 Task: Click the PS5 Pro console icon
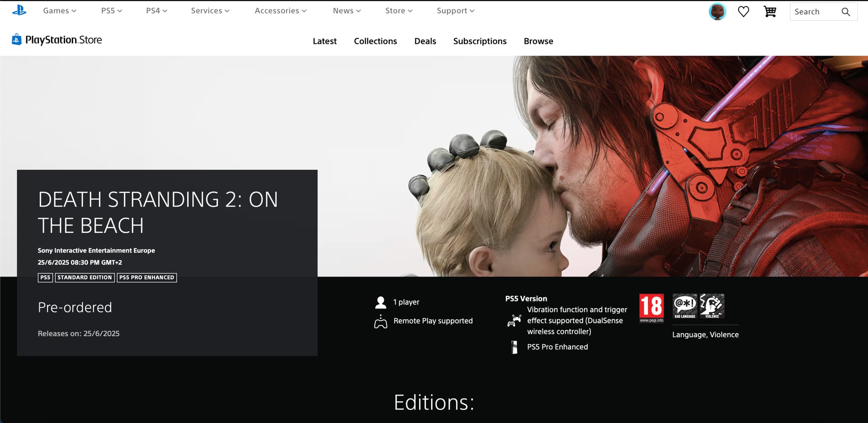pyautogui.click(x=514, y=347)
